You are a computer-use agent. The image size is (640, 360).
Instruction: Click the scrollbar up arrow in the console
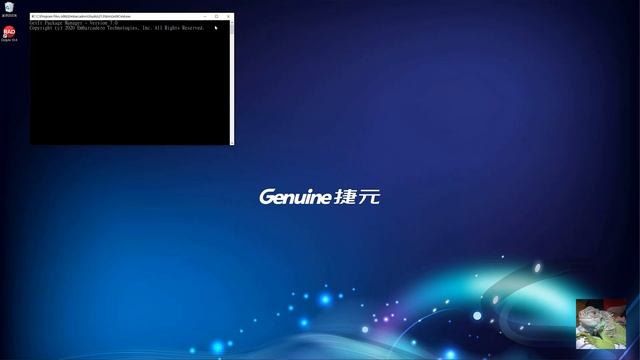(x=232, y=22)
